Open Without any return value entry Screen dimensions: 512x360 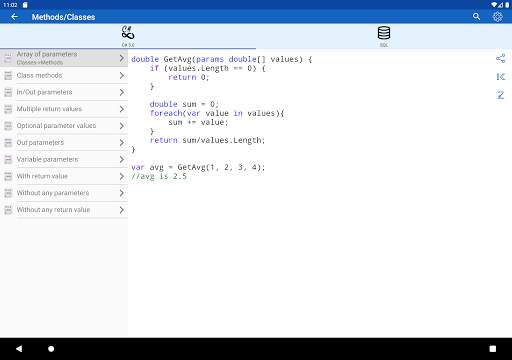point(64,210)
